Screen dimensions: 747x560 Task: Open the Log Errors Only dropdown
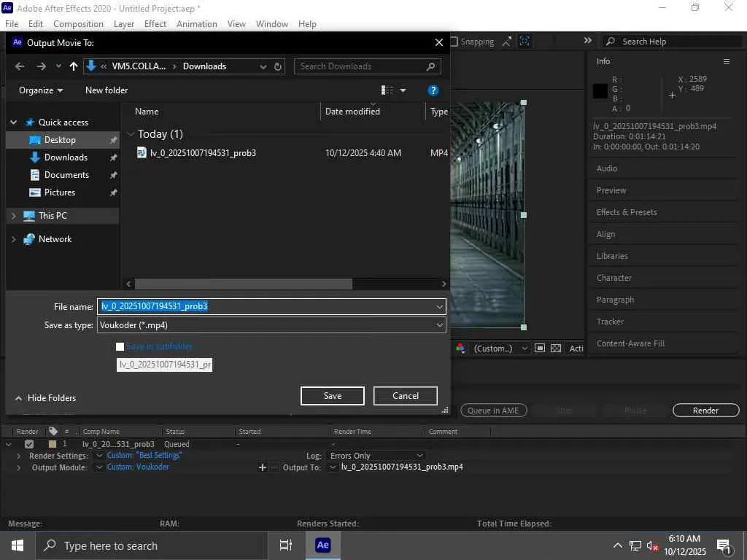click(x=376, y=456)
